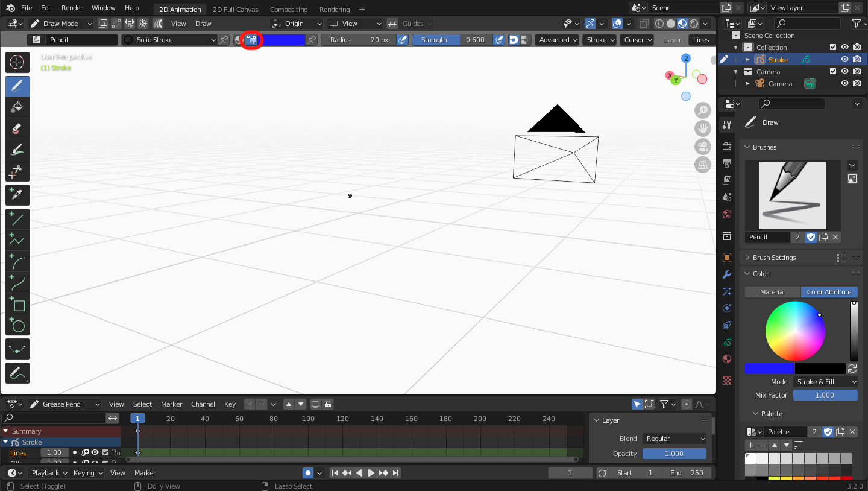Viewport: 868px width, 491px height.
Task: Open the Modifiers wrench properties tab
Action: pos(727,274)
